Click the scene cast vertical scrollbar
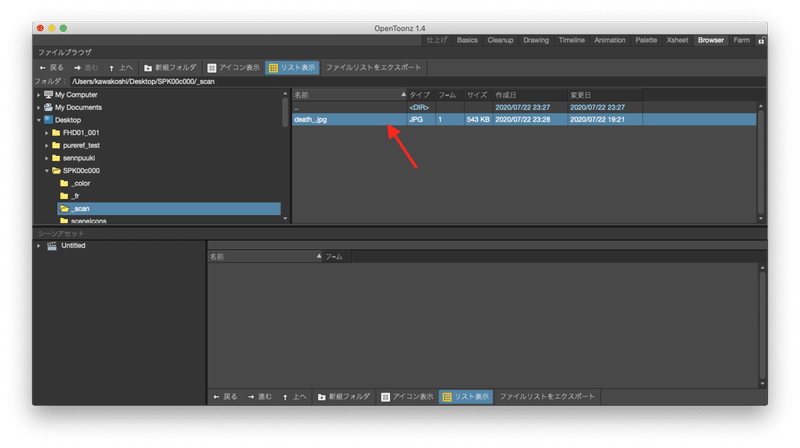Image resolution: width=800 pixels, height=448 pixels. [x=762, y=325]
